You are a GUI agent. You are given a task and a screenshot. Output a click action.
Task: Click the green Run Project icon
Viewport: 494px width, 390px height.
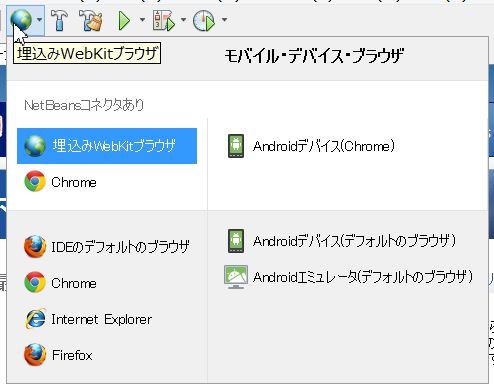[124, 21]
